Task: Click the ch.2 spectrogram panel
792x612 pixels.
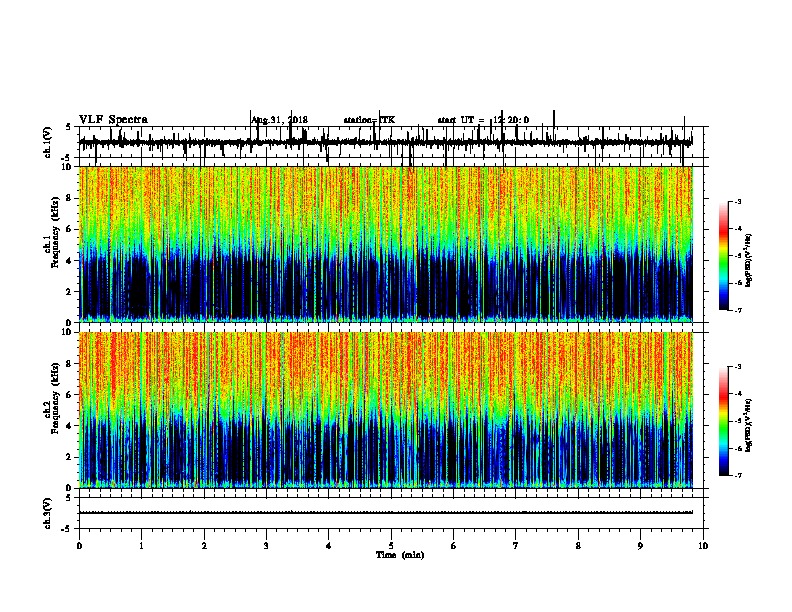Action: pyautogui.click(x=386, y=410)
